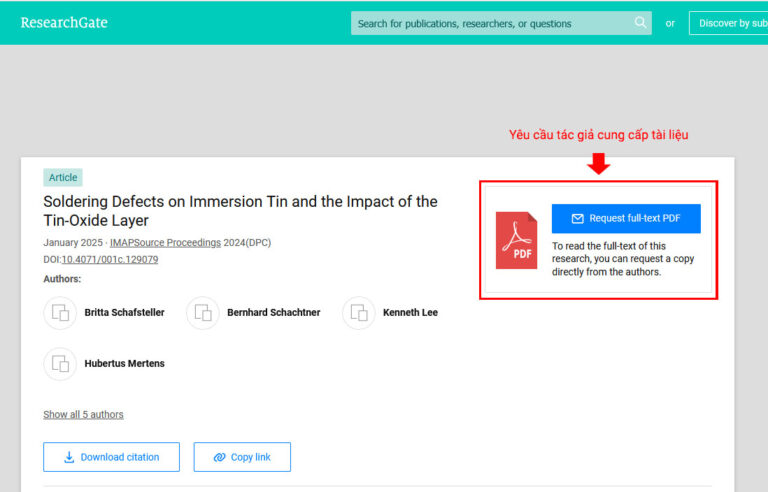Open Bernhard Schachtner author profile

click(x=273, y=313)
